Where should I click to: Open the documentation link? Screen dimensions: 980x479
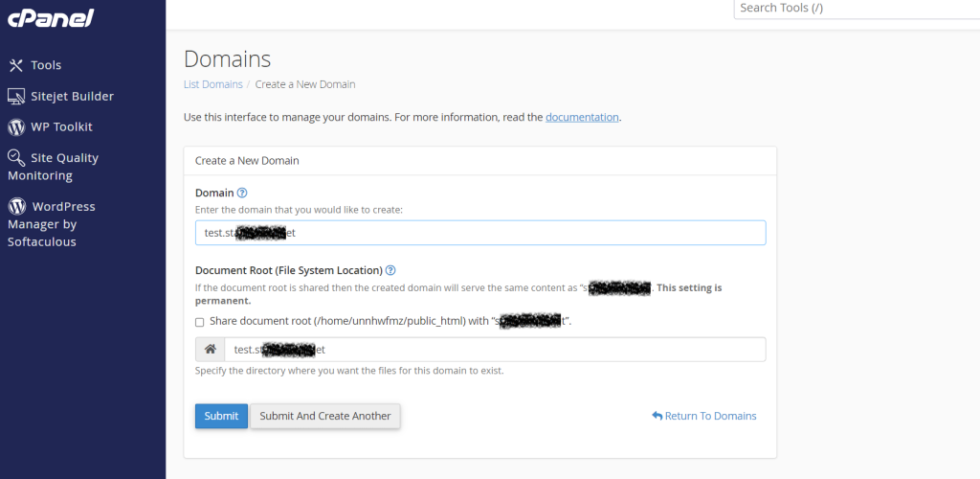click(582, 117)
